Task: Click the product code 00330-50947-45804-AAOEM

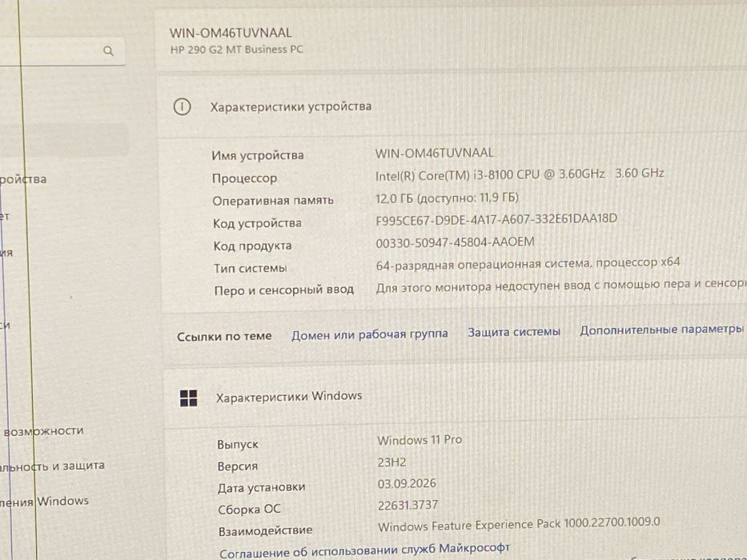Action: [455, 242]
